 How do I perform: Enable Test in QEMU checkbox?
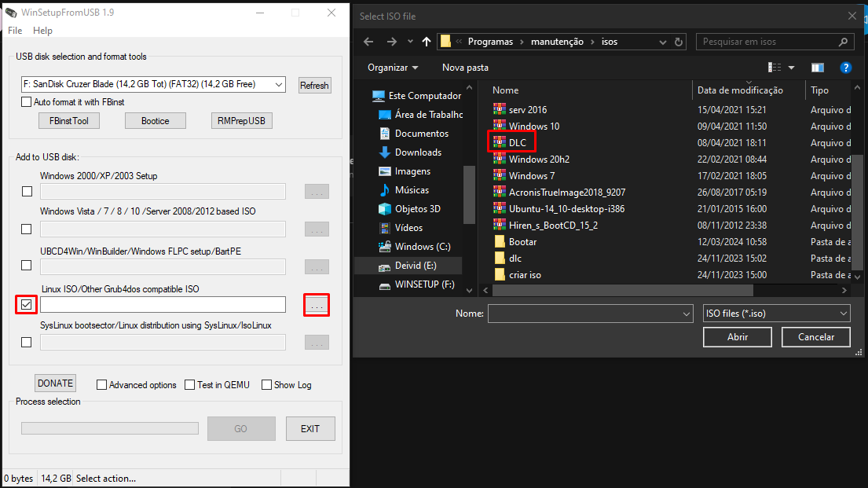[x=189, y=385]
